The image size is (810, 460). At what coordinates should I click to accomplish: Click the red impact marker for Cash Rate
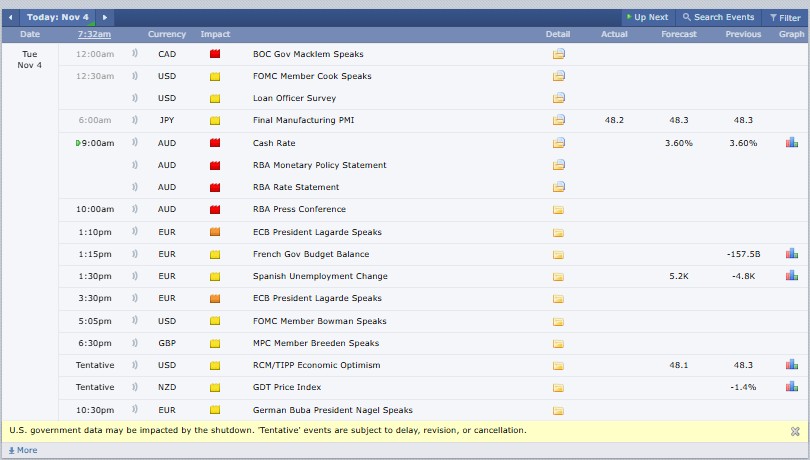click(x=215, y=143)
